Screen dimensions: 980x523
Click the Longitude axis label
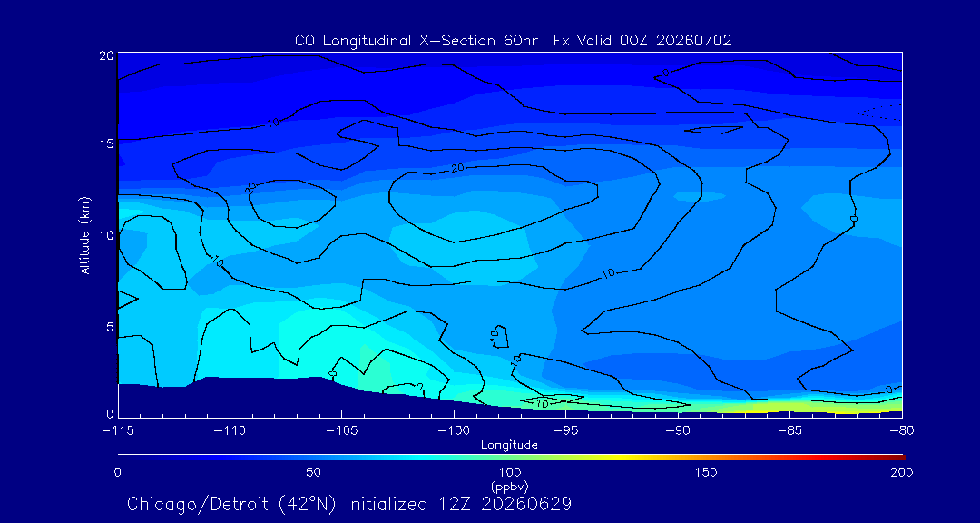click(509, 445)
